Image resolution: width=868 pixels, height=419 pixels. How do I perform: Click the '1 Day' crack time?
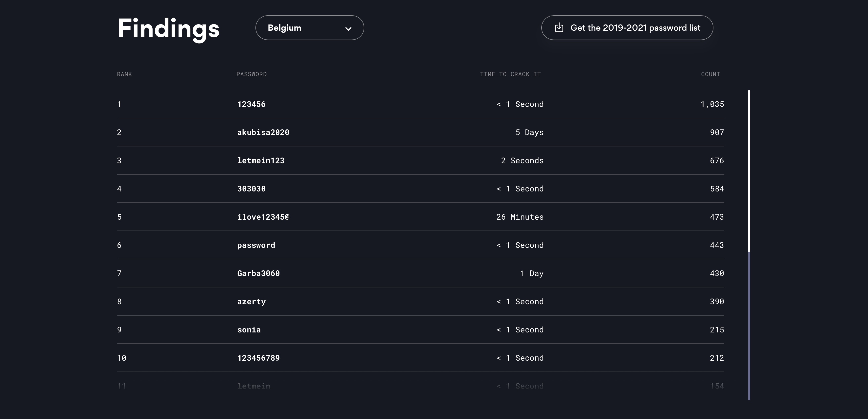[532, 273]
